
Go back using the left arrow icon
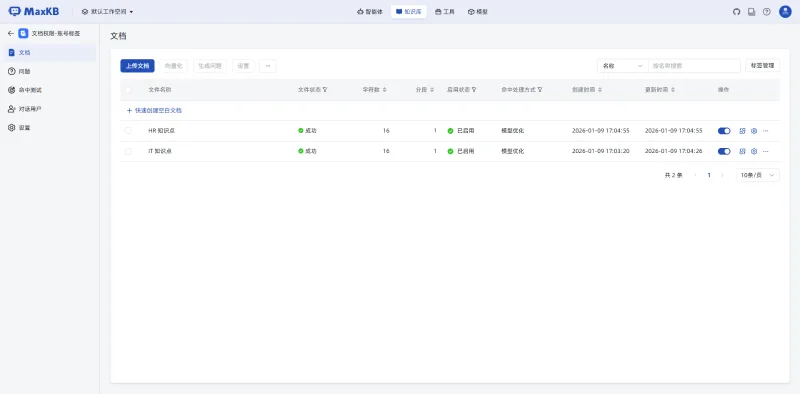tap(11, 33)
